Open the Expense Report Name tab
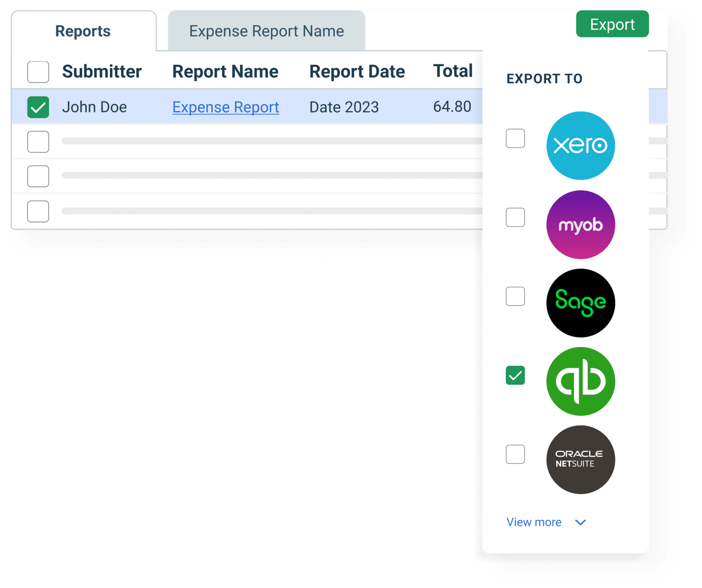The image size is (702, 588). pyautogui.click(x=266, y=31)
